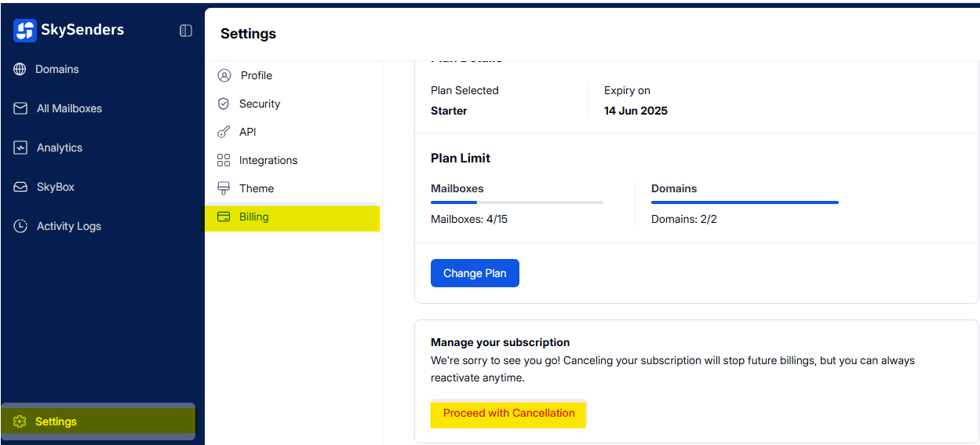The image size is (980, 445).
Task: Click the SkyBox inbox icon
Action: coord(20,187)
